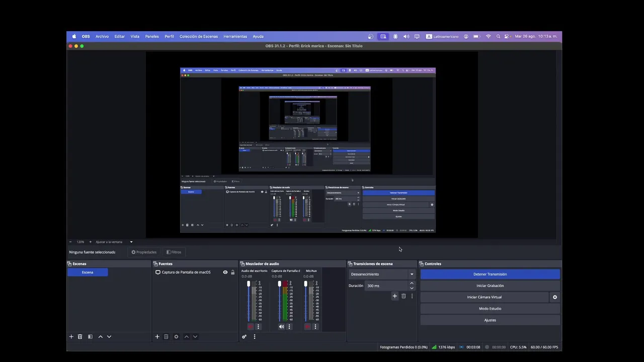Open scene filters icon in Escenas toolbar
This screenshot has width=644, height=362.
point(90,337)
